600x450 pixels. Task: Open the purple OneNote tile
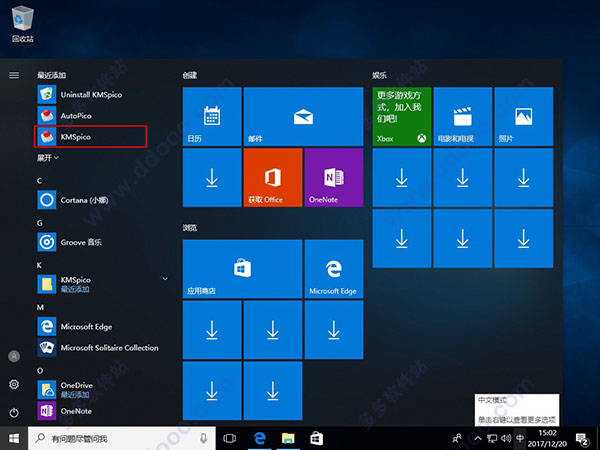pyautogui.click(x=334, y=178)
